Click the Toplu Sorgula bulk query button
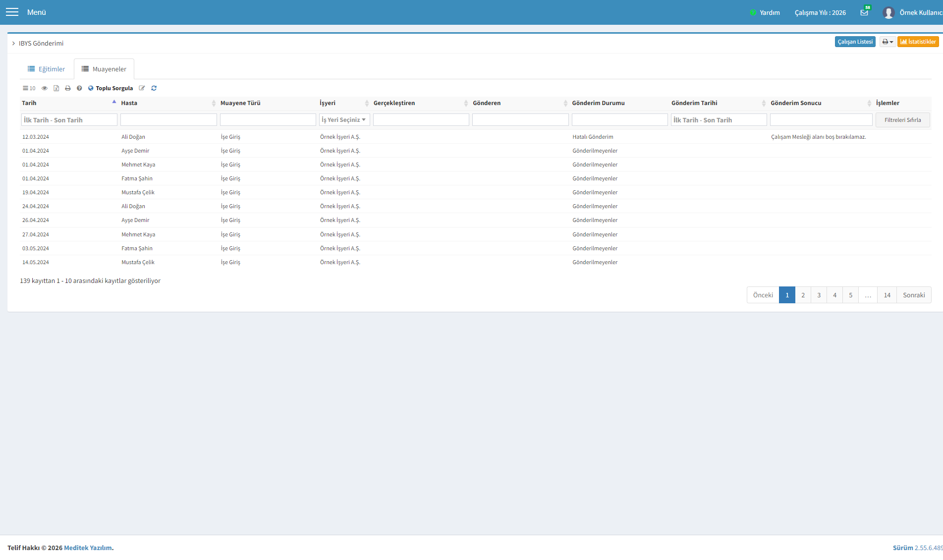This screenshot has width=943, height=560. pyautogui.click(x=111, y=88)
